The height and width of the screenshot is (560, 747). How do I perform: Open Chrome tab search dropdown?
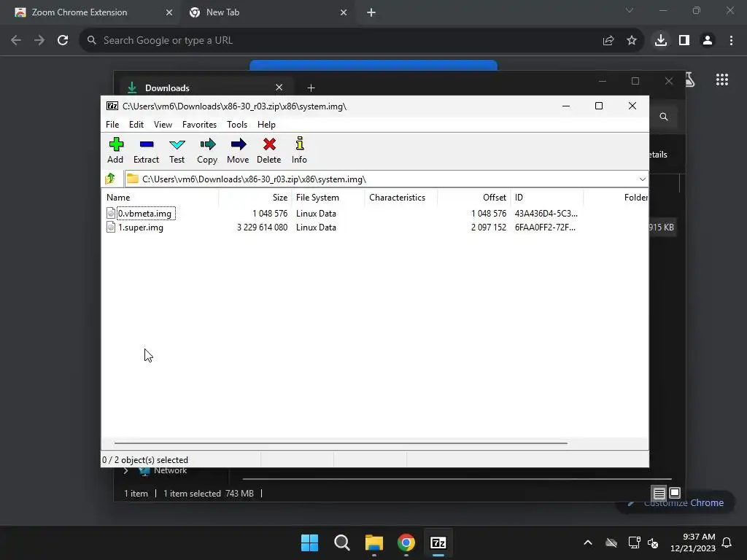630,10
